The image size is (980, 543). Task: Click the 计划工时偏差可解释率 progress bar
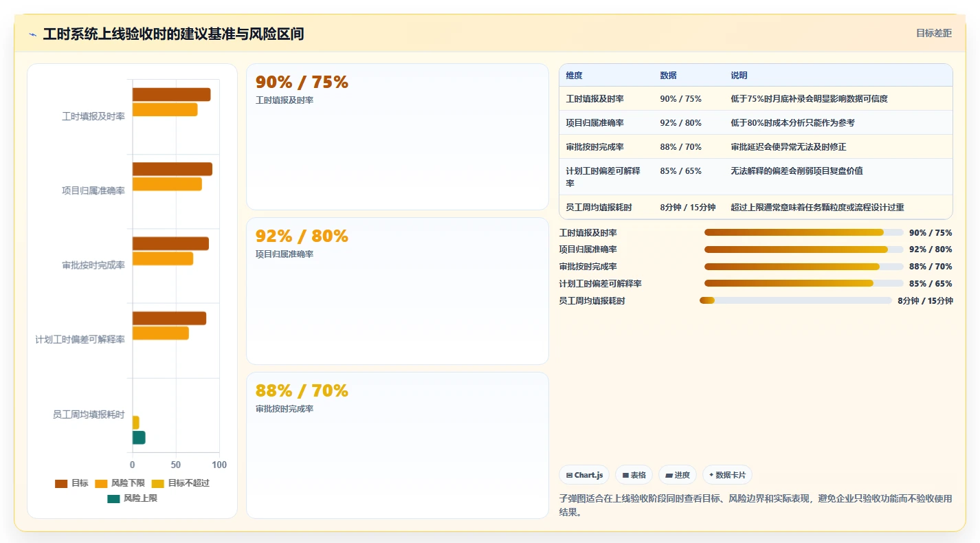click(803, 283)
